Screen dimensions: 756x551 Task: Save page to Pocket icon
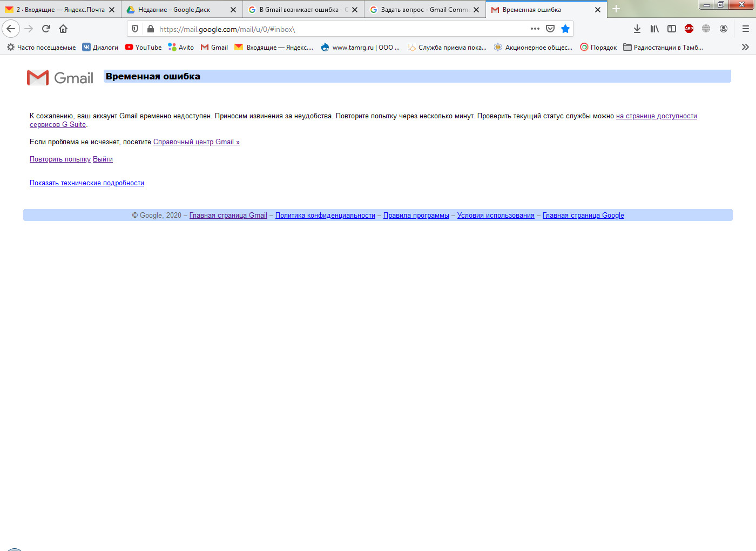click(x=550, y=29)
